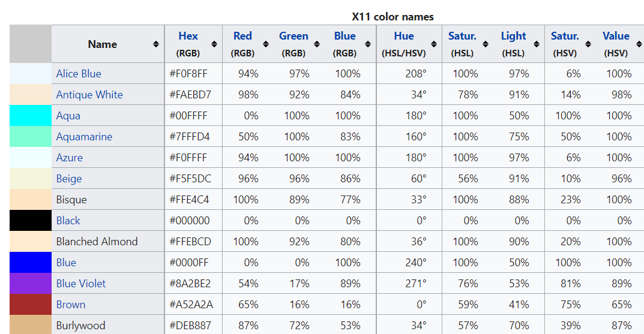
Task: Click the X11 color names caption
Action: pos(393,17)
